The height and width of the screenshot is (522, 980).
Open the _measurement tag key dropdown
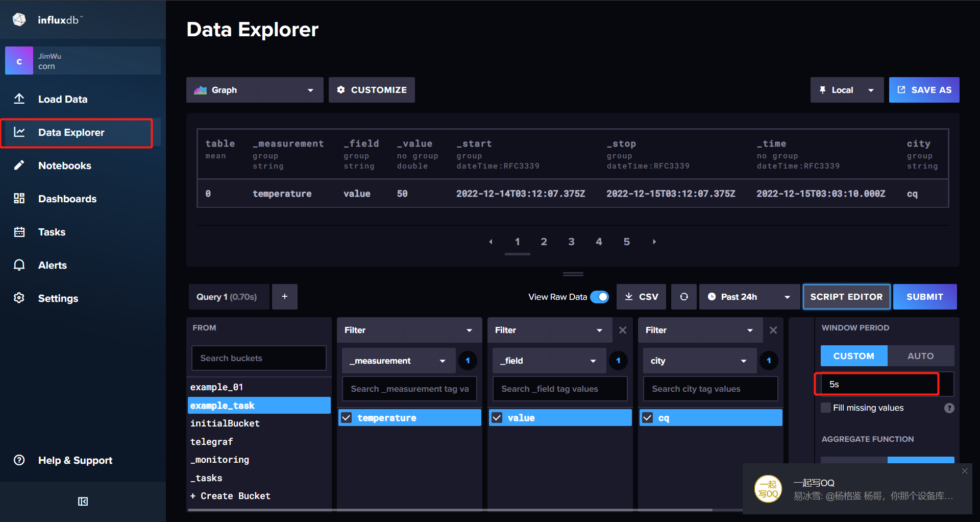tap(398, 361)
